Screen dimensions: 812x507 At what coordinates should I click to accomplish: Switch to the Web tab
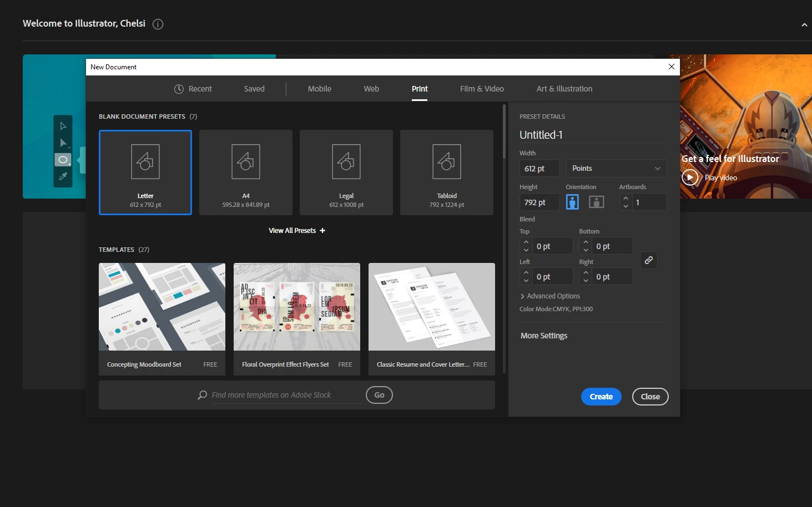(x=371, y=89)
